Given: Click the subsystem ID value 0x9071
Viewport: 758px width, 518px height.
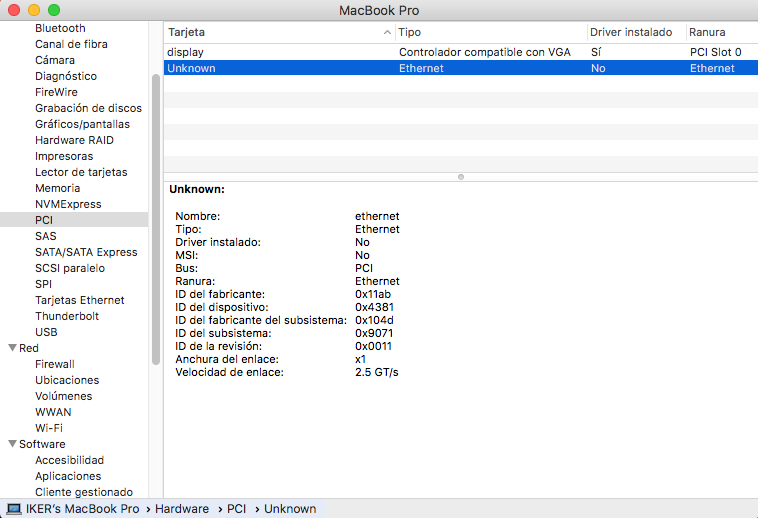Looking at the screenshot, I should pyautogui.click(x=374, y=333).
